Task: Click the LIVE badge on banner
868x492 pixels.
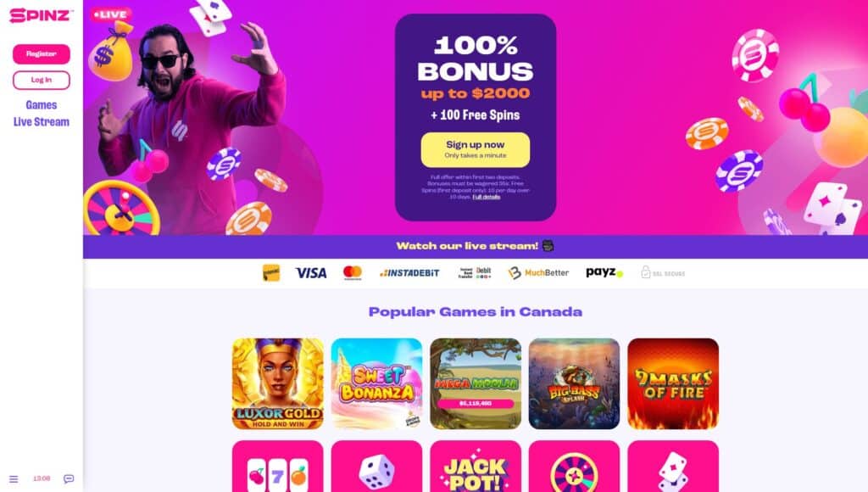Action: point(111,14)
